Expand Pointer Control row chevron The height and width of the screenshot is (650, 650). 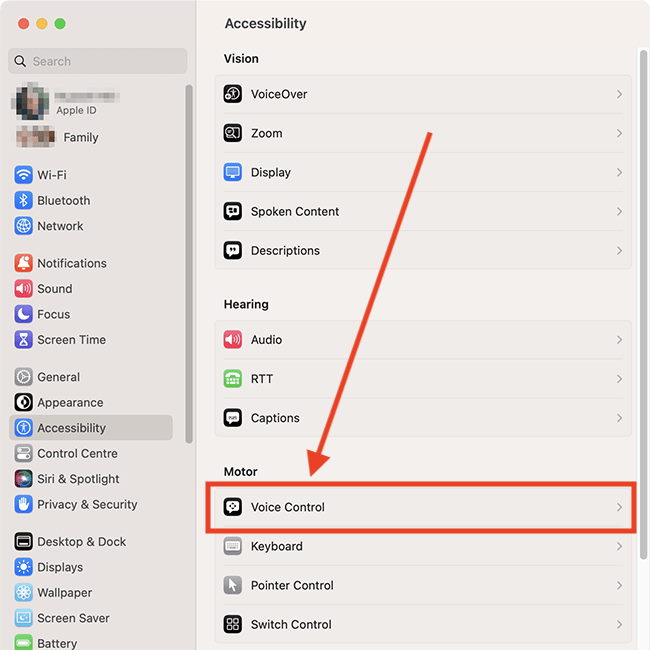pyautogui.click(x=619, y=585)
